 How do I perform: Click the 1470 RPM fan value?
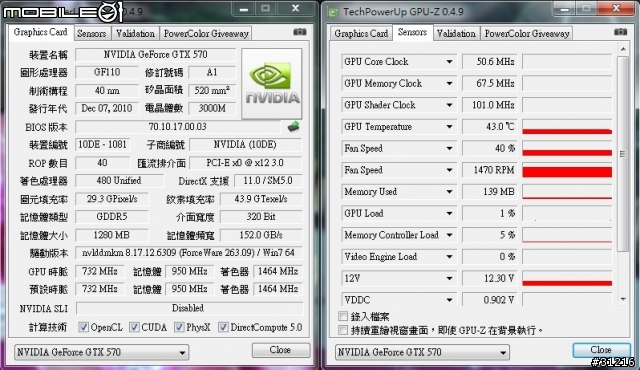[490, 170]
